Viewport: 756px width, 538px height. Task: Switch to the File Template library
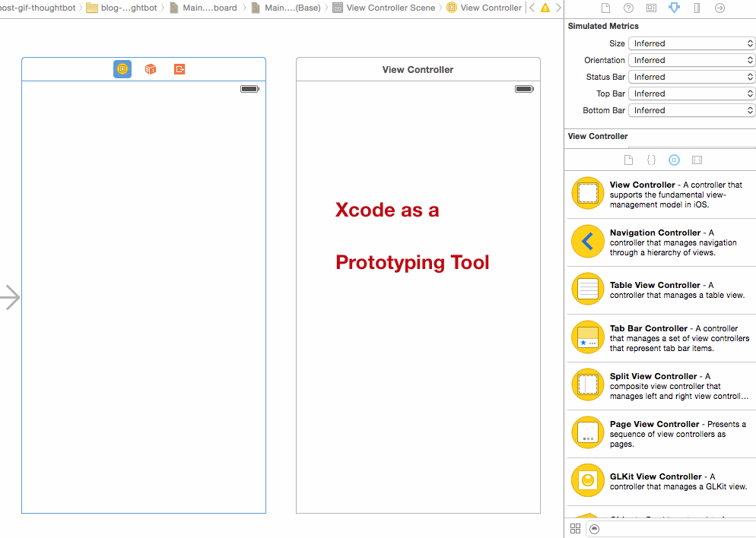click(628, 160)
